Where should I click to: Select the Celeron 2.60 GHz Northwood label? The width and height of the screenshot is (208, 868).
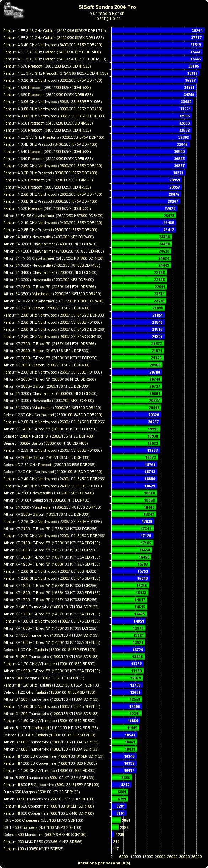(53, 415)
